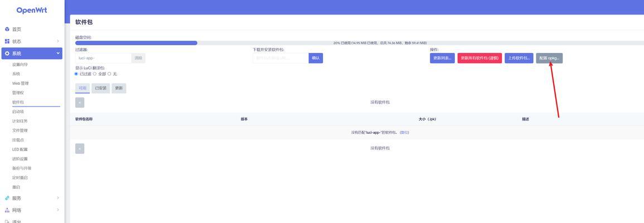Open 管理权 page
644x223 pixels.
tap(18, 93)
